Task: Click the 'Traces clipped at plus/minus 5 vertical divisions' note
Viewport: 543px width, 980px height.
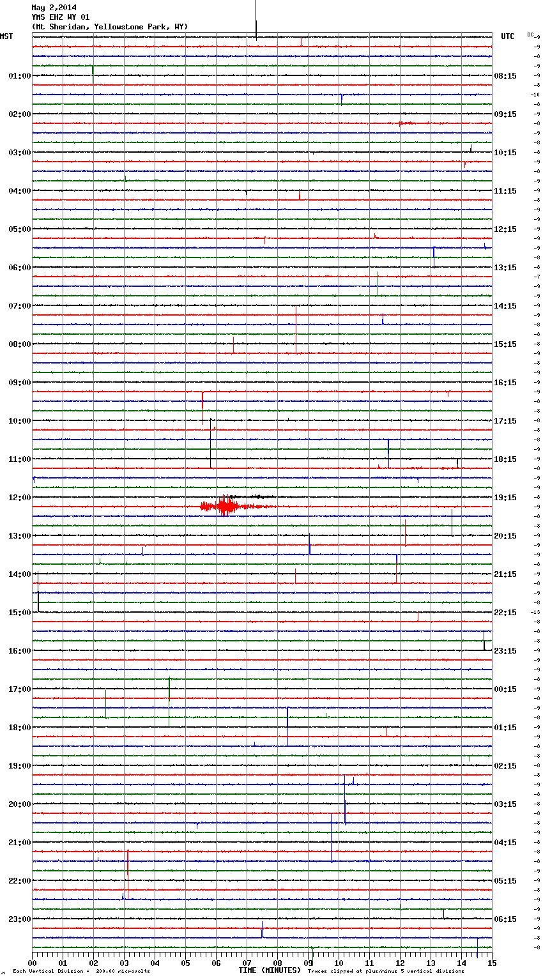Action: (x=386, y=972)
